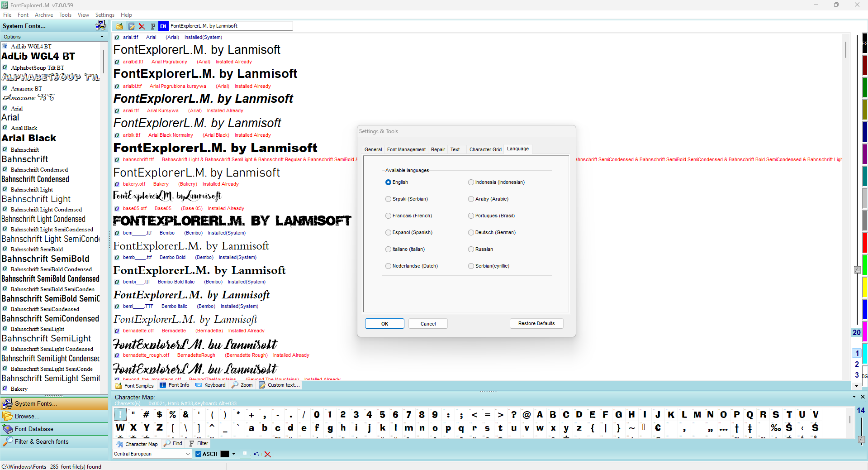The width and height of the screenshot is (868, 470).
Task: Click the font icon beside Arial Black in list
Action: coord(5,128)
